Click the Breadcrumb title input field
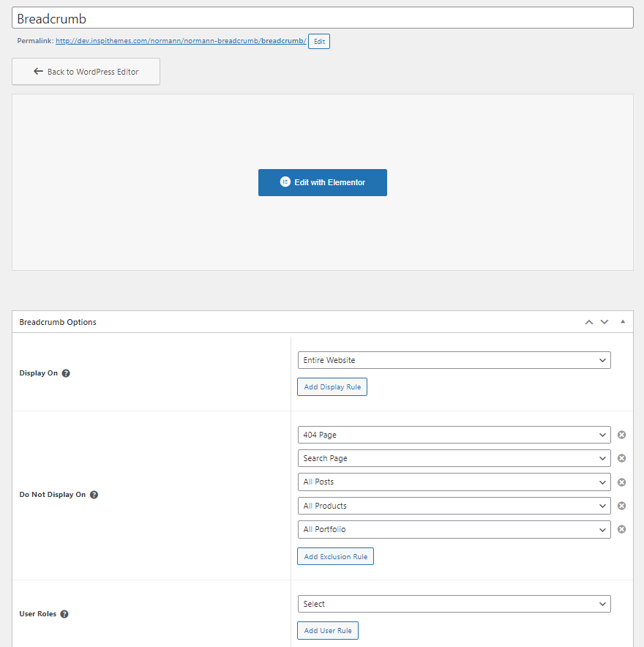The height and width of the screenshot is (647, 644). tap(322, 18)
